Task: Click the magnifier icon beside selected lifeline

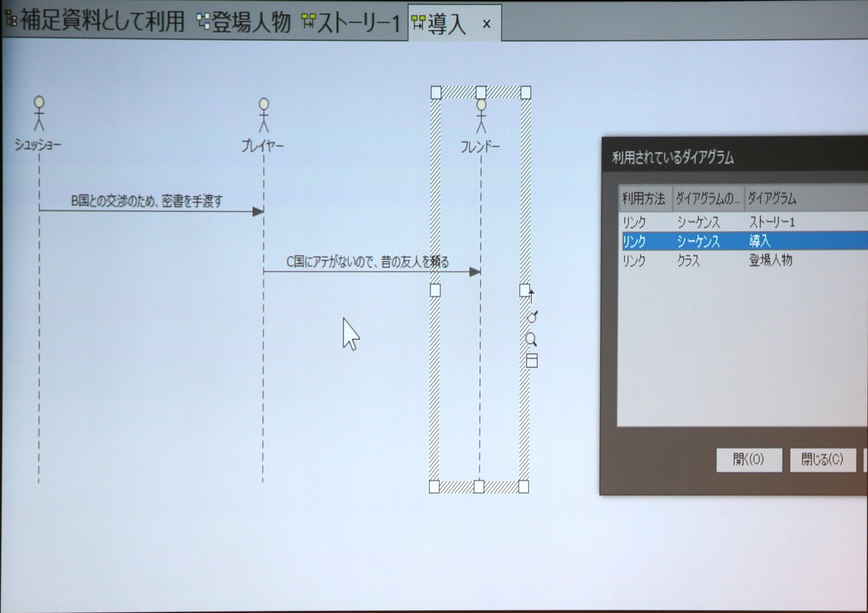Action: [531, 339]
